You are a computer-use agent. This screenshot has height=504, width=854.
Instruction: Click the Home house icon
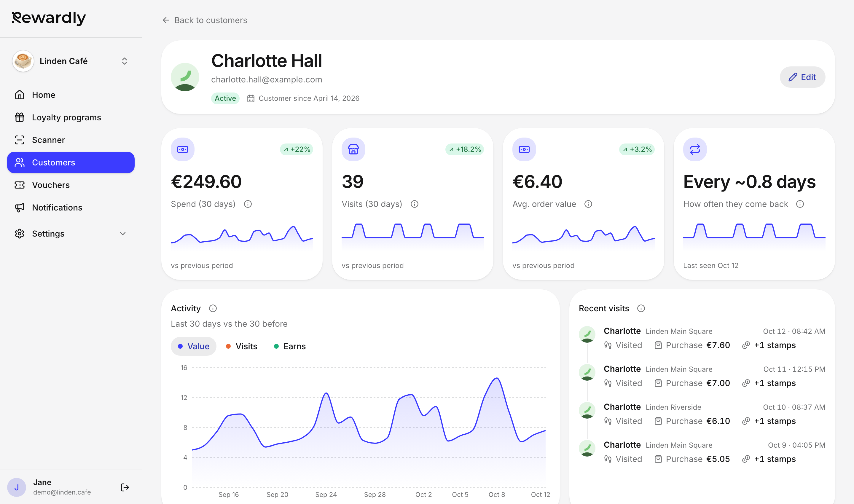click(x=20, y=95)
